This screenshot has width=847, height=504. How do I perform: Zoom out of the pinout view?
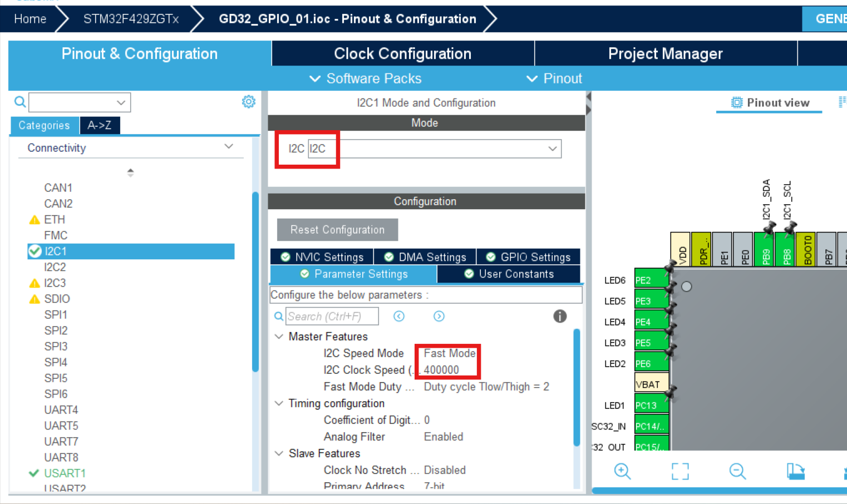coord(737,471)
